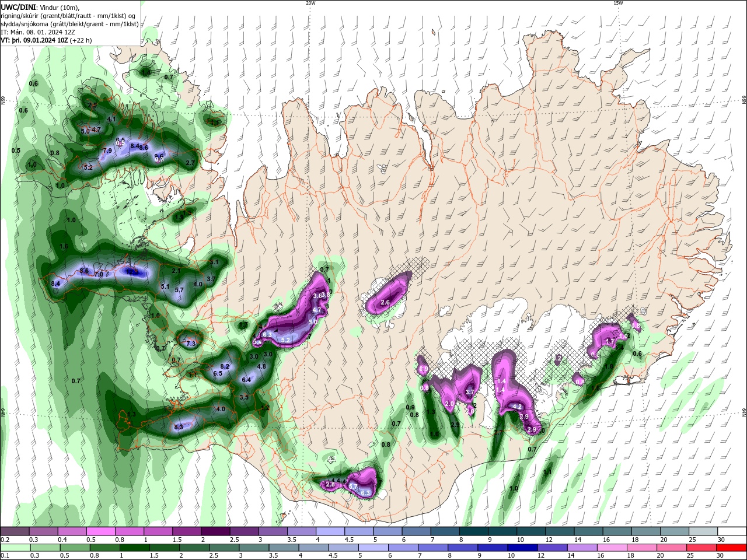Click the 1.8 precipitation value on the map

click(x=609, y=366)
